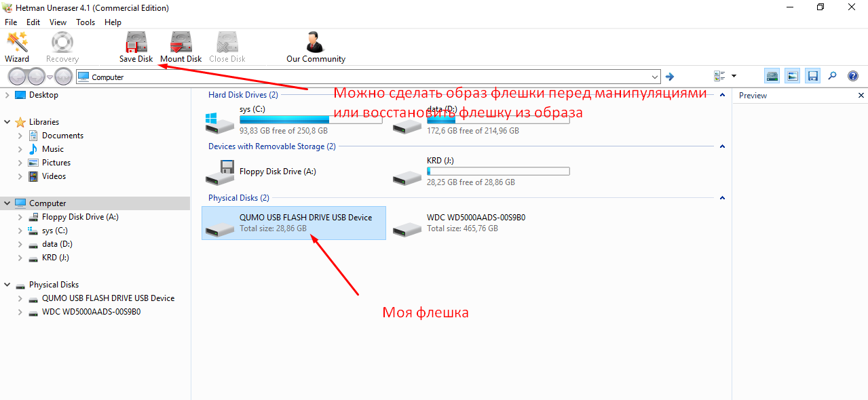Select WDC WD5000AADS-00S9B0 in the tree
This screenshot has width=868, height=400.
91,312
